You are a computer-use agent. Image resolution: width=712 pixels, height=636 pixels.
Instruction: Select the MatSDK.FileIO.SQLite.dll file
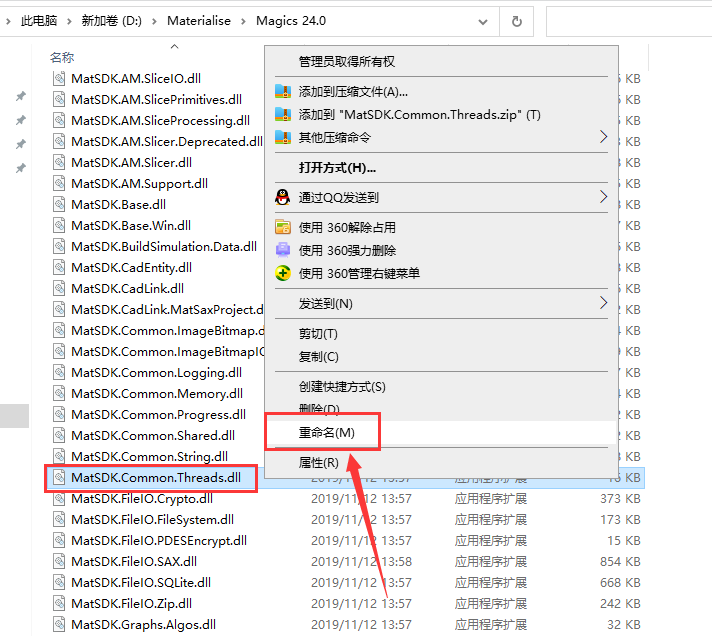point(141,582)
